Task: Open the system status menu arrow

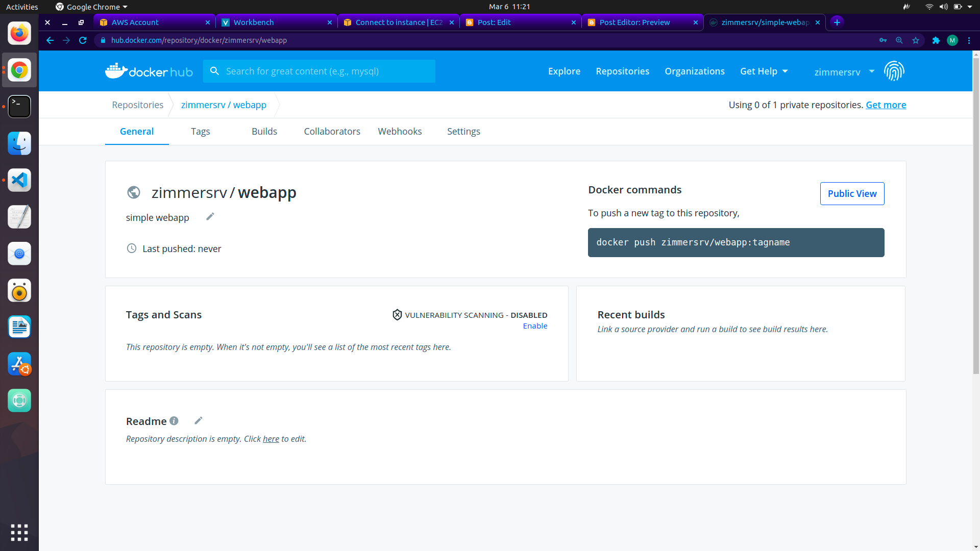Action: pos(970,7)
